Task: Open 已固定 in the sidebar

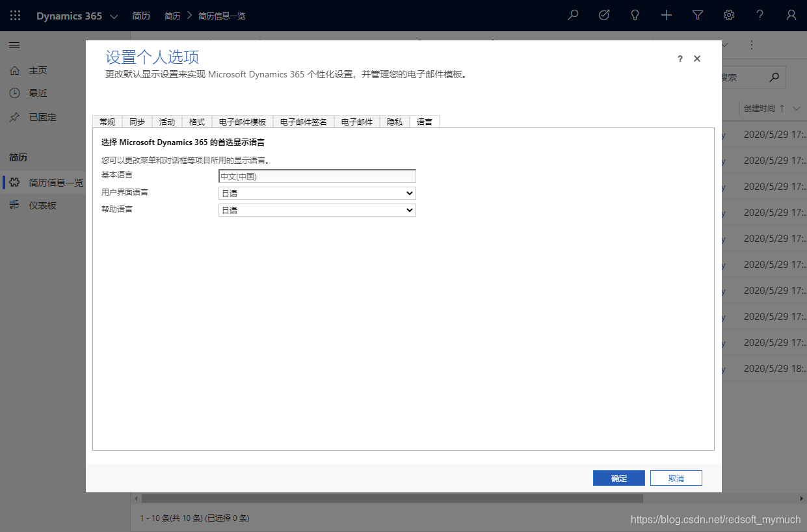Action: click(x=43, y=117)
